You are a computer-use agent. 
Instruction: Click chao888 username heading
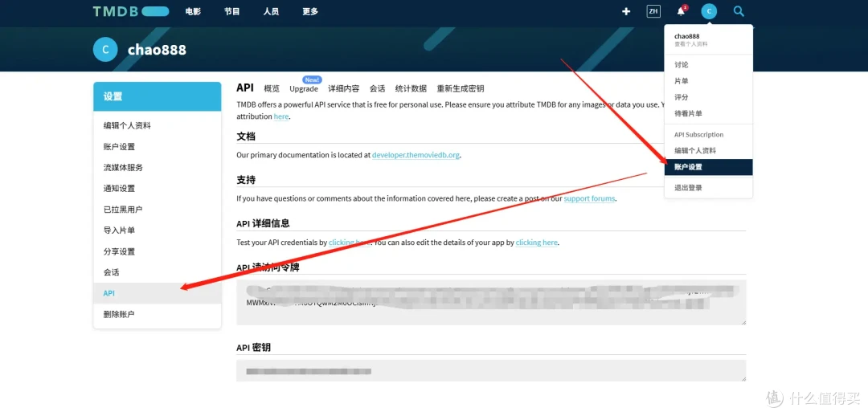coord(157,50)
